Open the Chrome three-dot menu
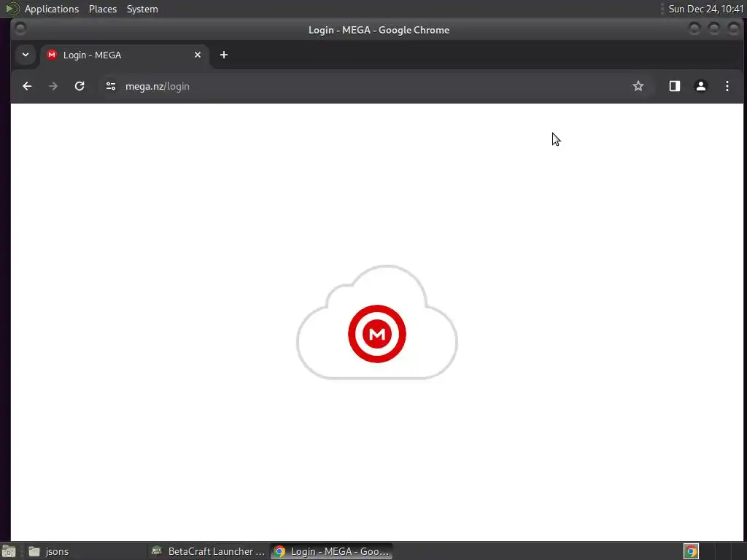This screenshot has height=560, width=747. pos(727,86)
